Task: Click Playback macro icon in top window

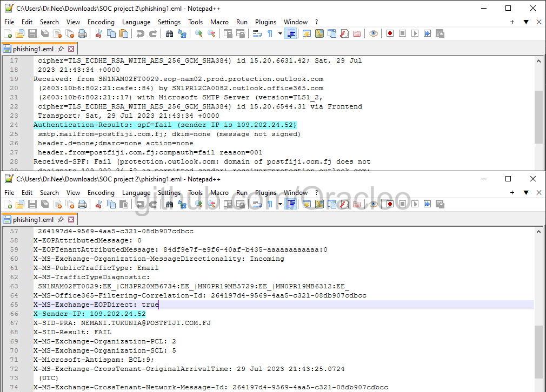Action: coord(415,33)
